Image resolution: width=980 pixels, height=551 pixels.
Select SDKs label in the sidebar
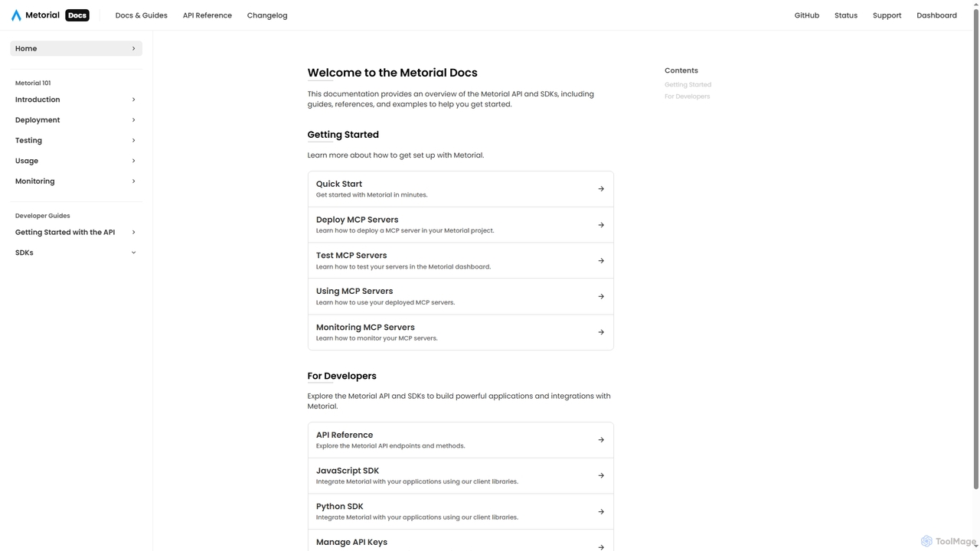(24, 253)
